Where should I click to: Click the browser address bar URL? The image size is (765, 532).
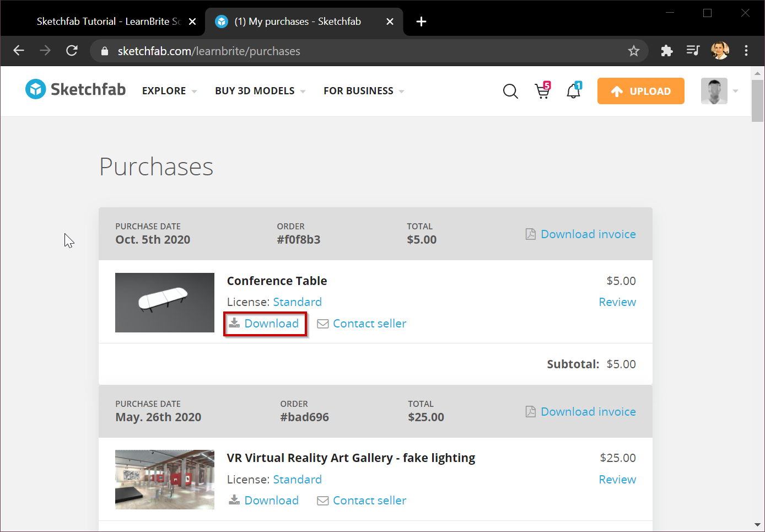[209, 51]
